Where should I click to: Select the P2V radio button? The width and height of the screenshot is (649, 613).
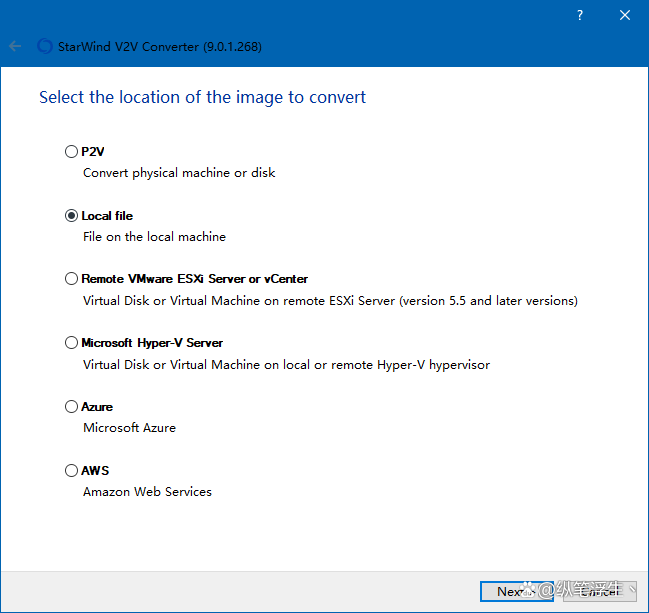(71, 152)
